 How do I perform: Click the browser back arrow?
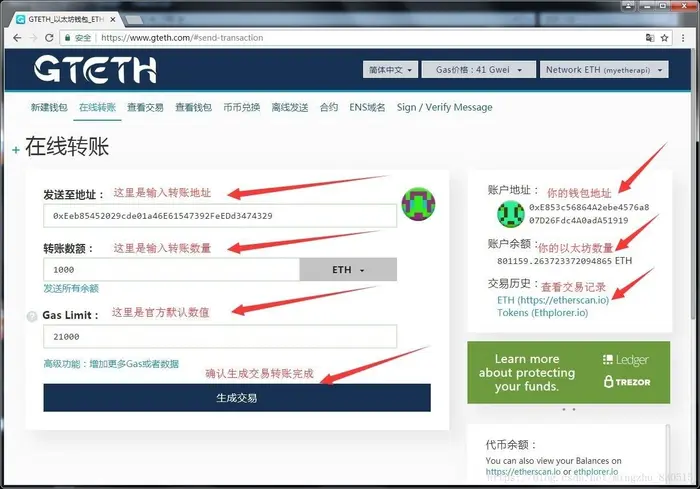pos(17,38)
